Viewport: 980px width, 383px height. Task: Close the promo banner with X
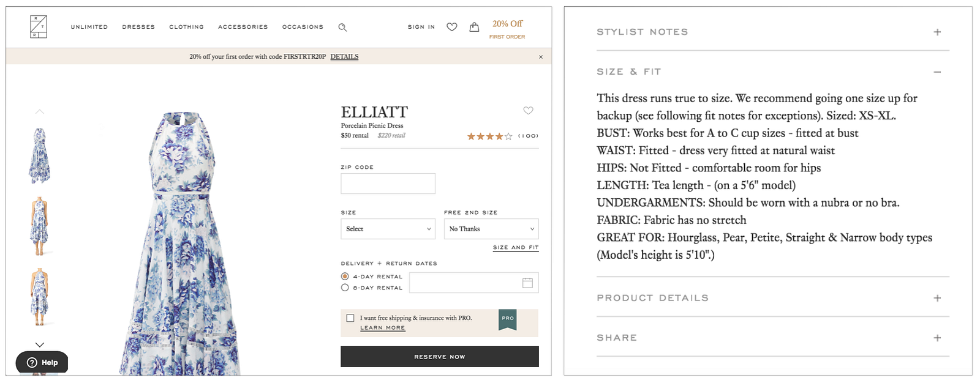(541, 57)
